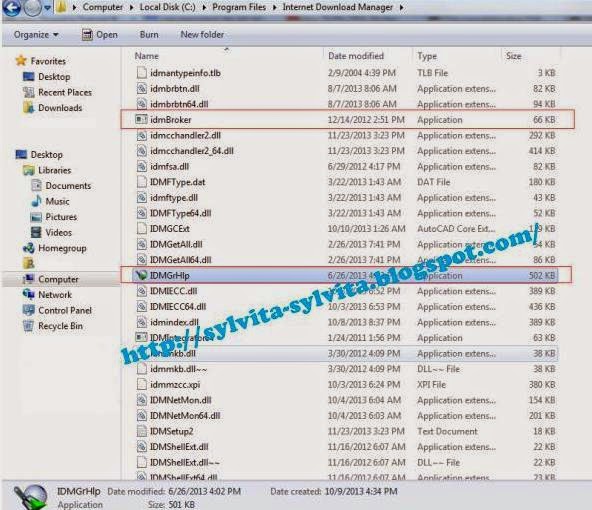Select IDMSetup2 text document icon
Screen dimensions: 592x510
click(x=141, y=431)
